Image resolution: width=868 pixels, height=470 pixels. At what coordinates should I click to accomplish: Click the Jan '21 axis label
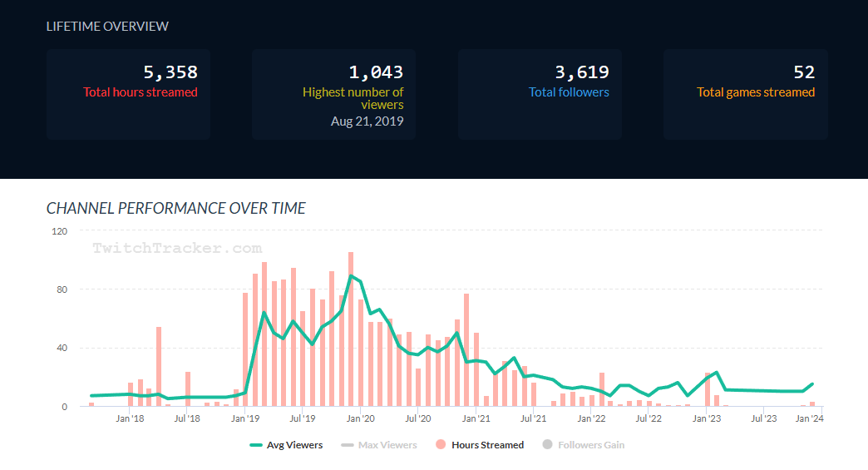(476, 418)
